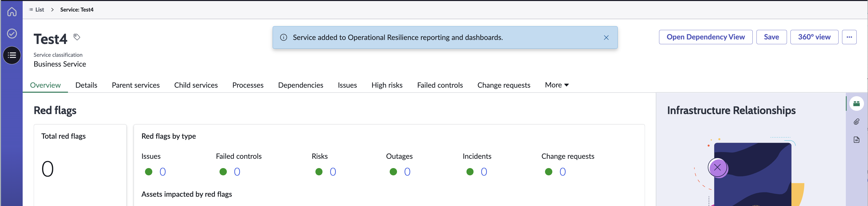Click the Red flags heading

55,111
